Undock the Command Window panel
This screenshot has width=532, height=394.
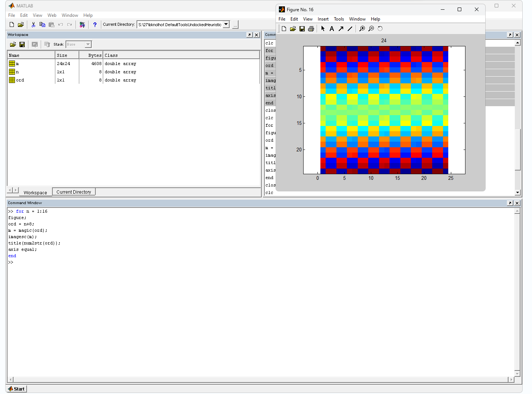click(x=510, y=203)
